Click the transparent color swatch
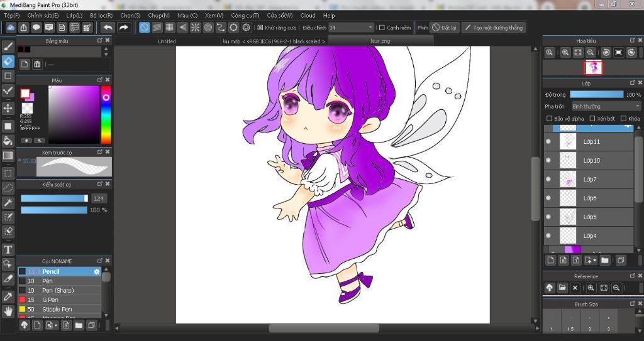644x341 pixels. pos(28,108)
